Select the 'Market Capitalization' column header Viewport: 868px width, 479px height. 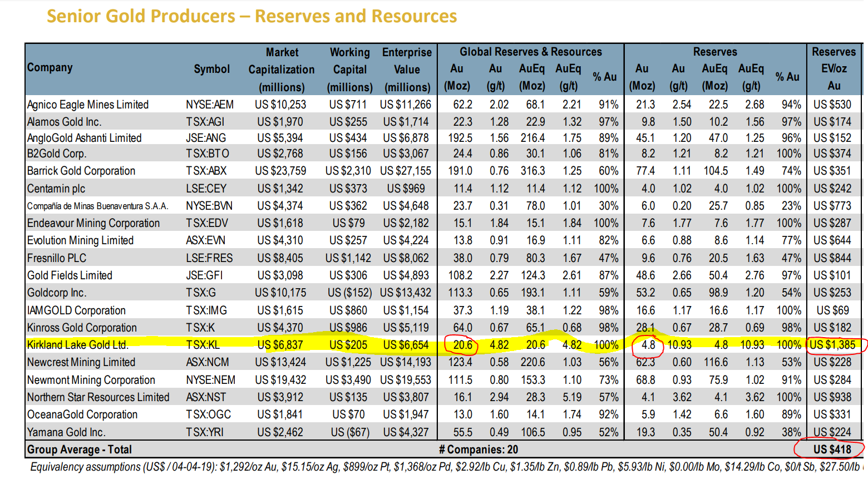[x=282, y=70]
